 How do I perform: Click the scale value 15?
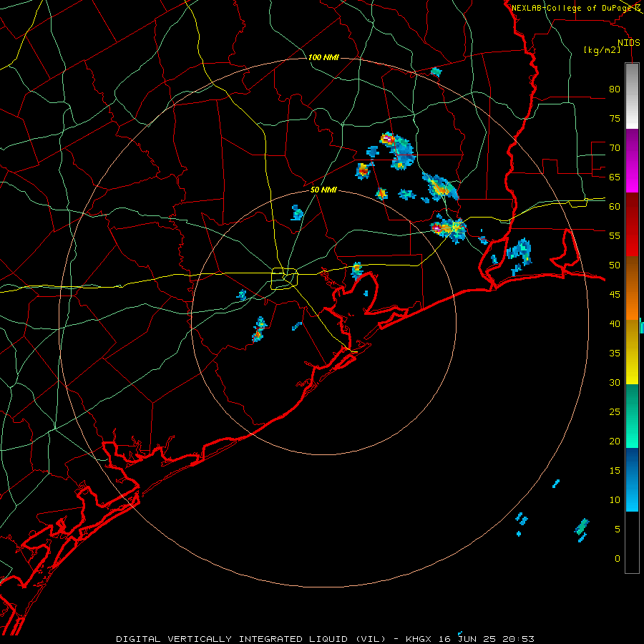(615, 470)
